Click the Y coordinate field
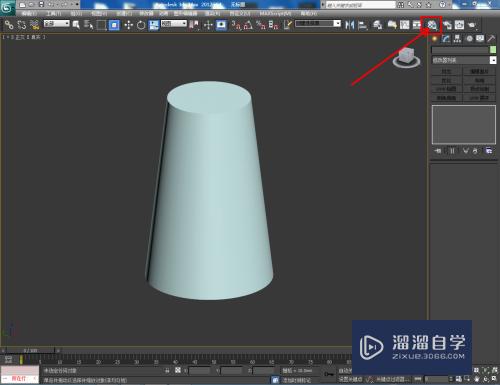 231,370
